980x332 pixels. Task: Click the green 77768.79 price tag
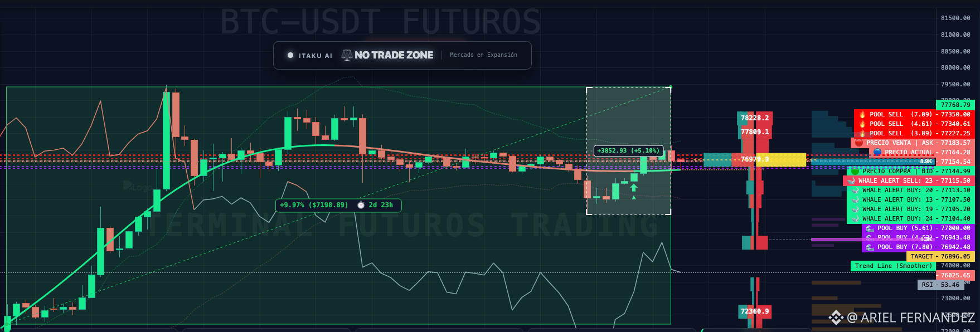tap(955, 105)
